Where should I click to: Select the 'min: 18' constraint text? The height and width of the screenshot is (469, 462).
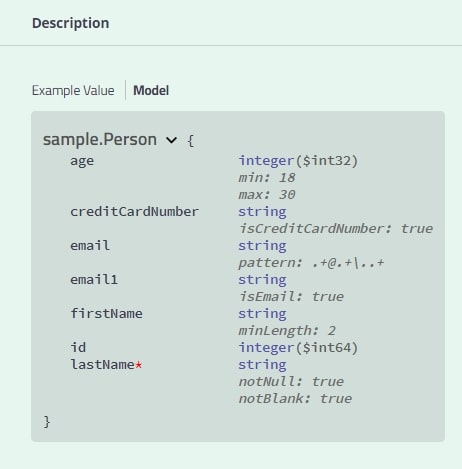tap(267, 178)
